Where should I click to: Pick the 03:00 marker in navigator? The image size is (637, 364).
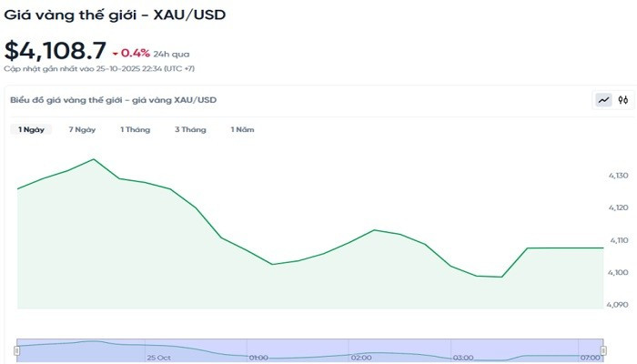click(x=463, y=358)
